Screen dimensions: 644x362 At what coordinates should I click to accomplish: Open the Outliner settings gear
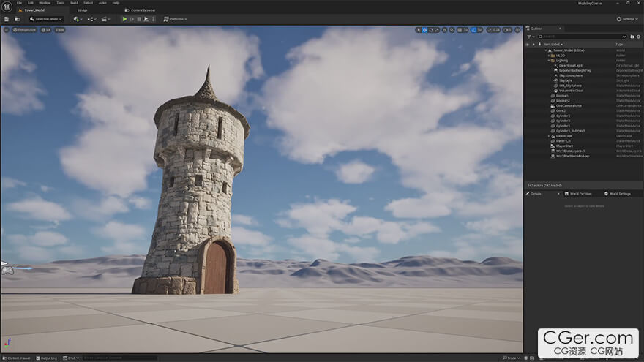[639, 37]
